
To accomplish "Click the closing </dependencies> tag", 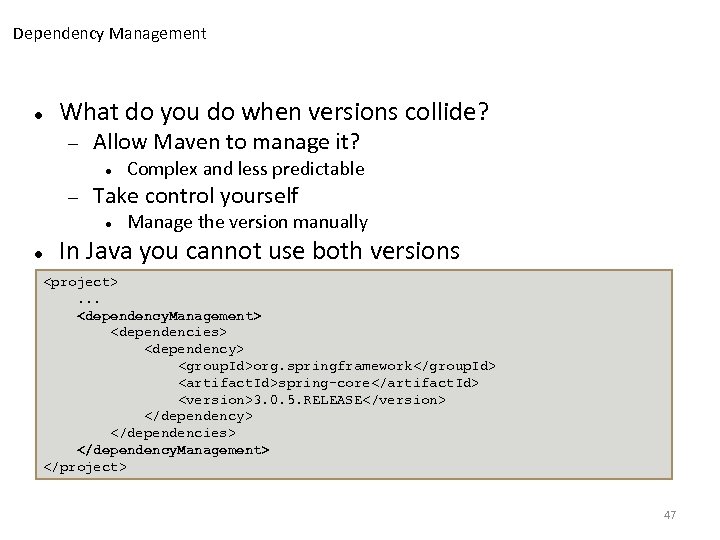I will pyautogui.click(x=173, y=433).
